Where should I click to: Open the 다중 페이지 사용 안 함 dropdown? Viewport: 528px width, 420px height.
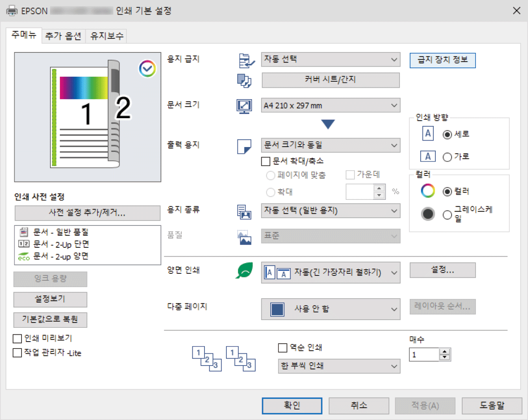[x=330, y=309]
